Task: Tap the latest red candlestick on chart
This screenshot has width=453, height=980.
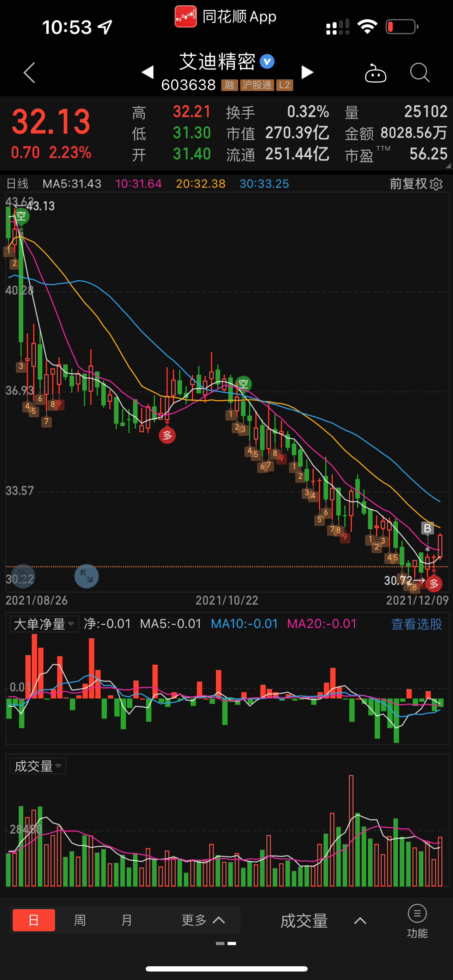Action: pos(440,546)
